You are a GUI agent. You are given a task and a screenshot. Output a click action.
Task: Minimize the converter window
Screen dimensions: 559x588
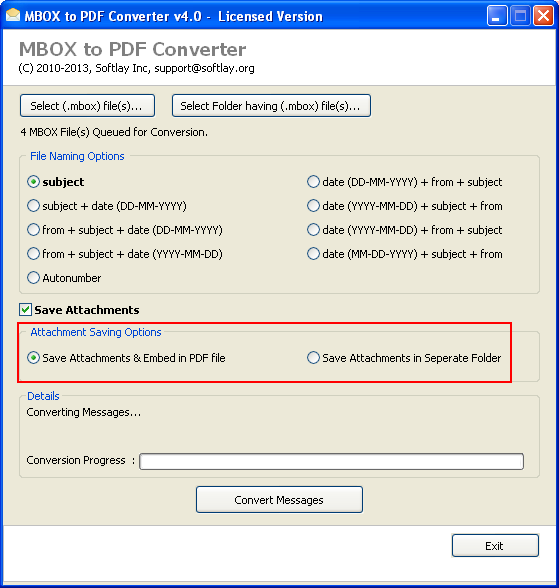pos(497,16)
